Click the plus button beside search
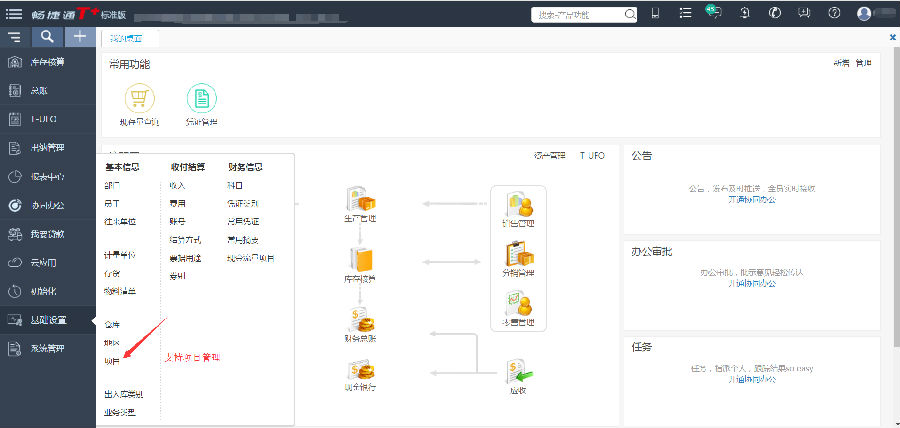This screenshot has width=900, height=428. pos(81,36)
